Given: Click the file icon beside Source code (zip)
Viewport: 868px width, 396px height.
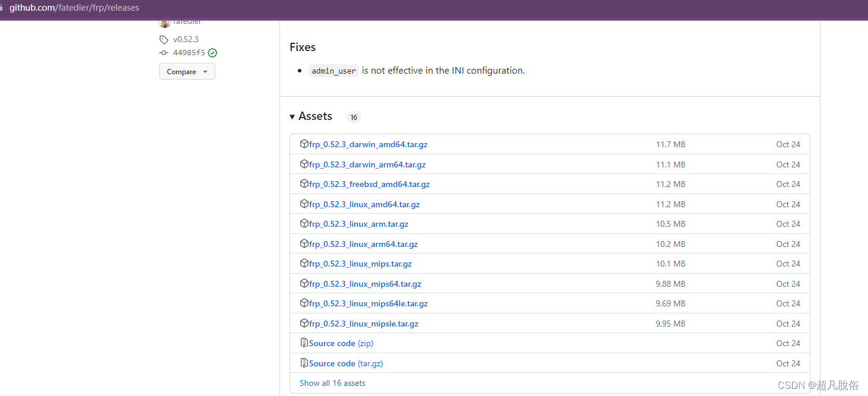Looking at the screenshot, I should pos(303,343).
